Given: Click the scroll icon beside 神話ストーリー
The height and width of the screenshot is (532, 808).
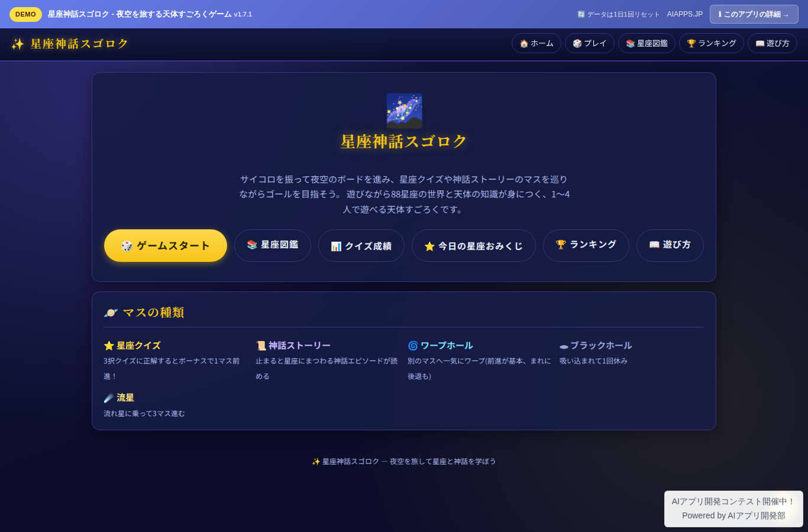Looking at the screenshot, I should pyautogui.click(x=261, y=346).
